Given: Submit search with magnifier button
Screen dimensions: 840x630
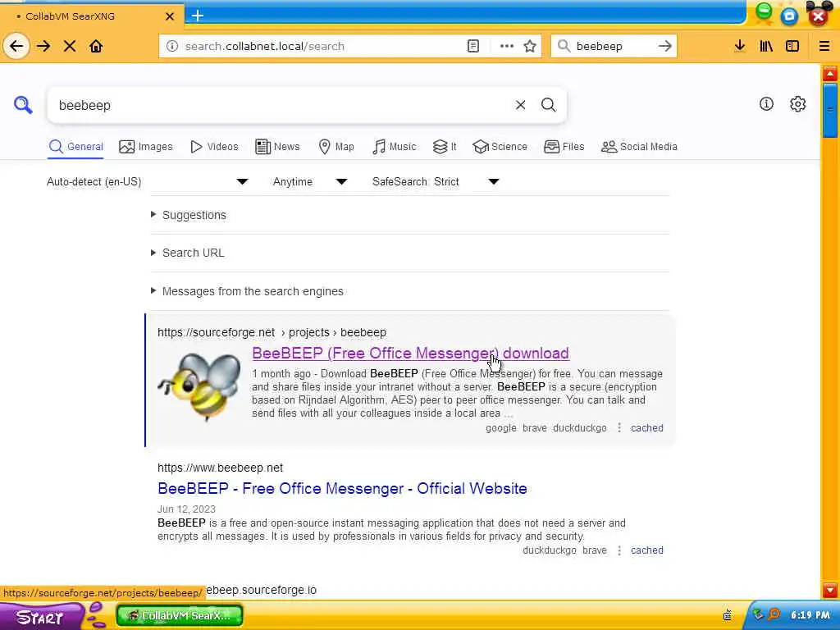Looking at the screenshot, I should pos(549,105).
